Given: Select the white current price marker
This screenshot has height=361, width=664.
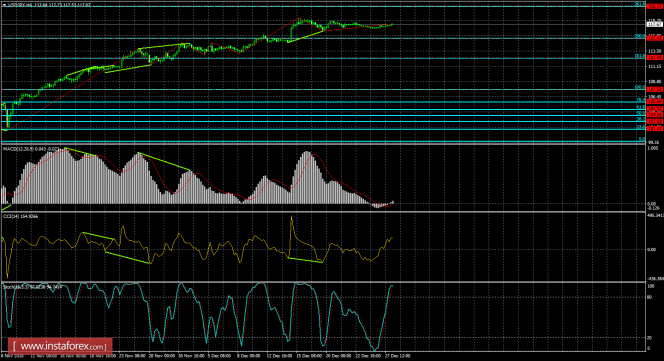Looking at the screenshot, I should tap(655, 25).
